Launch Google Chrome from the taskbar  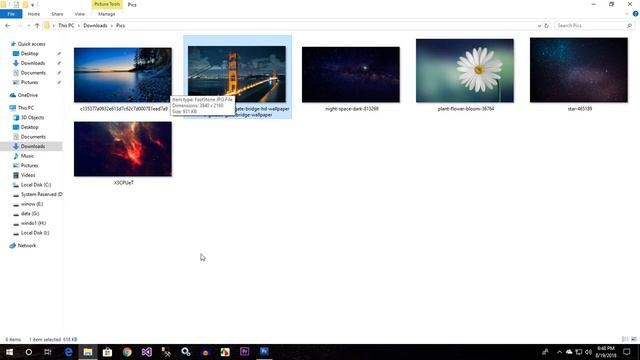point(127,352)
